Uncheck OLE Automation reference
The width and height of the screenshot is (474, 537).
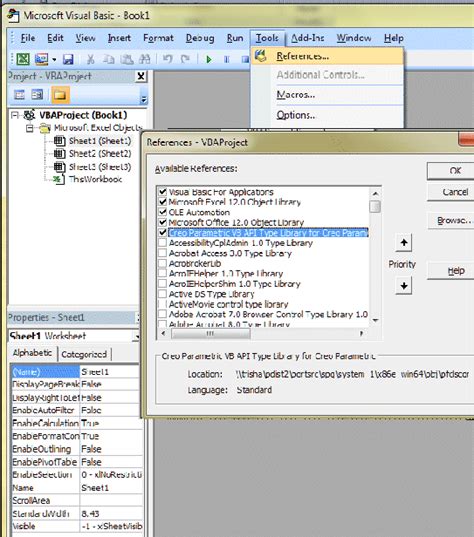pos(163,212)
